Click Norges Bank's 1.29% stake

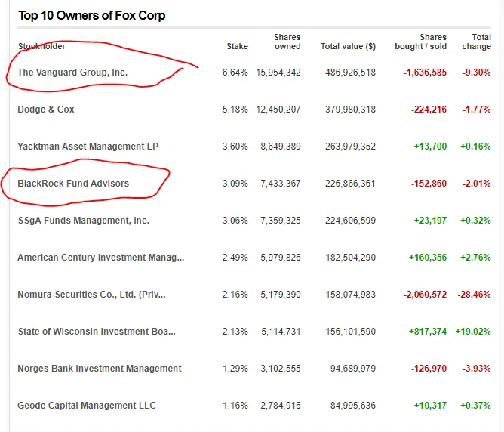(x=235, y=369)
